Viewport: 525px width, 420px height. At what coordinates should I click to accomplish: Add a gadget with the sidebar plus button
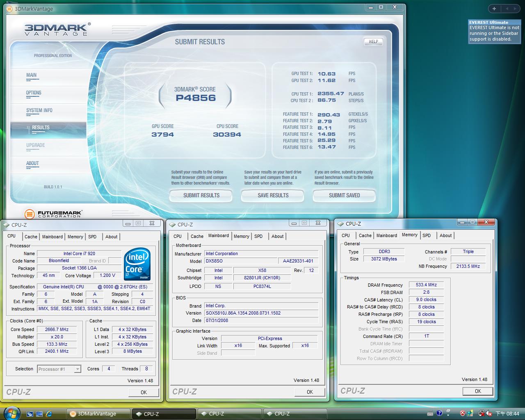tap(494, 8)
